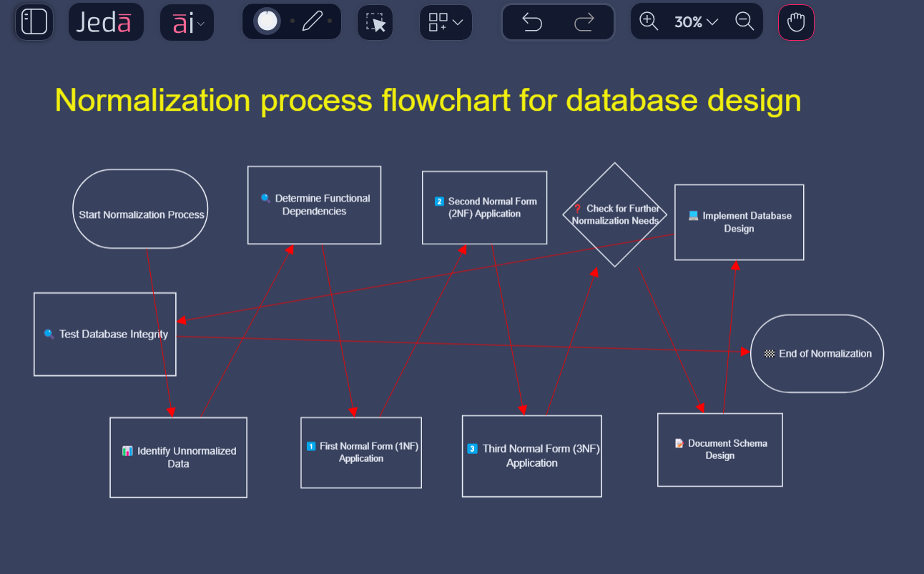Screen dimensions: 924x574
Task: Click the bar chart emoji icon
Action: coord(127,451)
